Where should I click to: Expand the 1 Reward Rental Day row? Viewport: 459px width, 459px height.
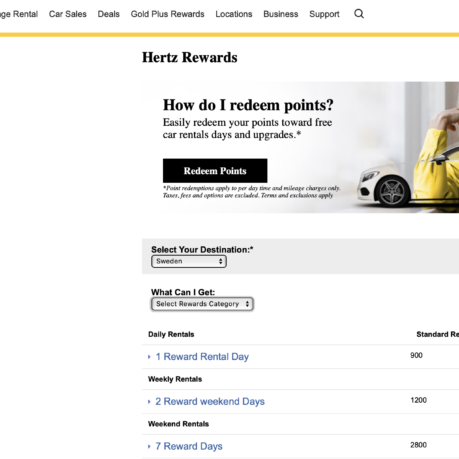pyautogui.click(x=149, y=357)
